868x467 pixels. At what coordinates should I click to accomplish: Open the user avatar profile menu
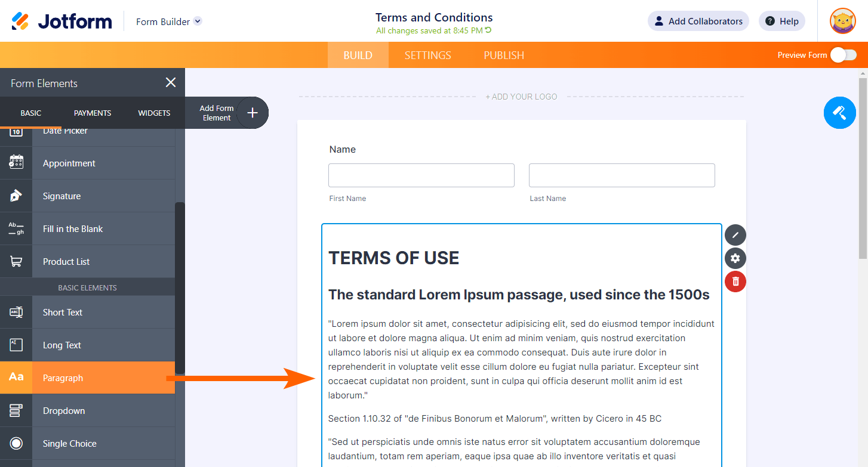coord(842,21)
